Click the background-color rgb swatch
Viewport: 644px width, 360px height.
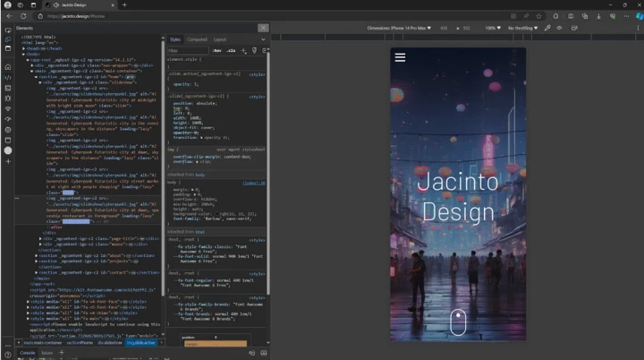(217, 214)
